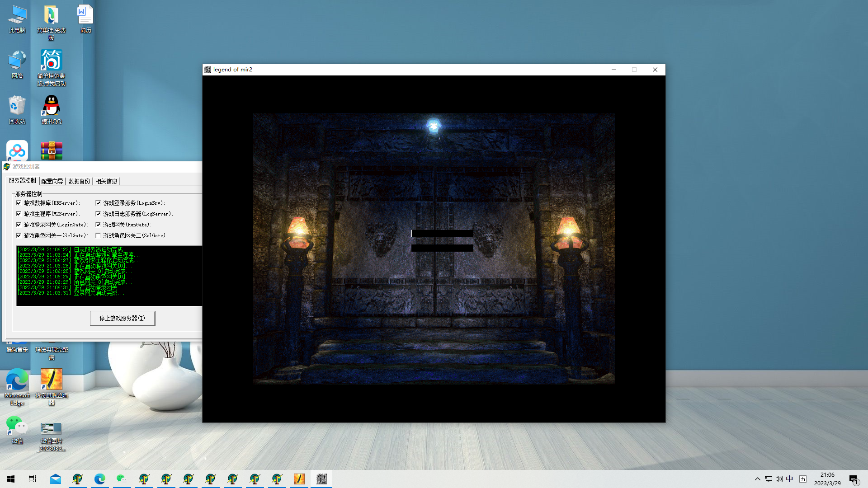
Task: Minimize the 游戏控制器 window
Action: (x=190, y=167)
